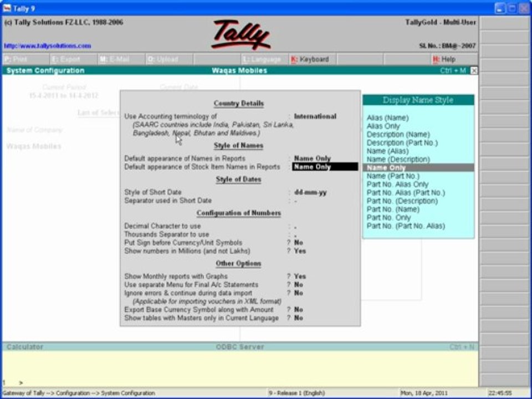Click the Configuration of Numbers heading
The width and height of the screenshot is (532, 399).
pos(238,213)
